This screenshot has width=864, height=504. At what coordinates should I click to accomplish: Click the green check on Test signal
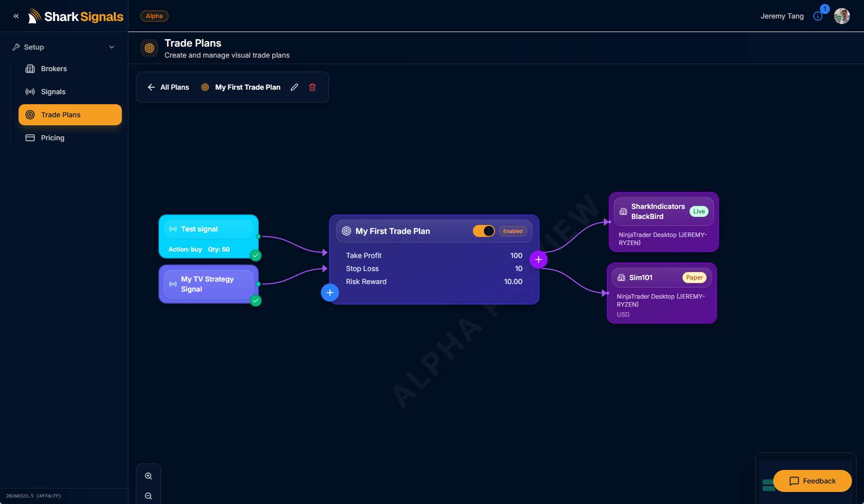pyautogui.click(x=256, y=256)
